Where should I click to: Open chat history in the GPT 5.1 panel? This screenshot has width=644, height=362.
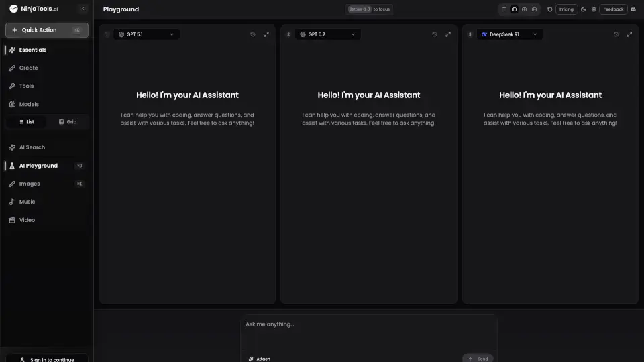click(x=253, y=34)
